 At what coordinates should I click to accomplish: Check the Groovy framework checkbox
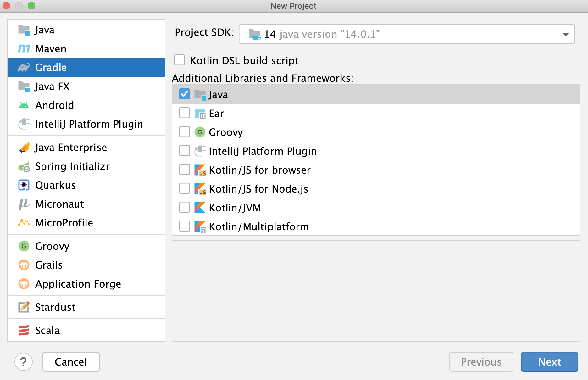click(x=185, y=132)
